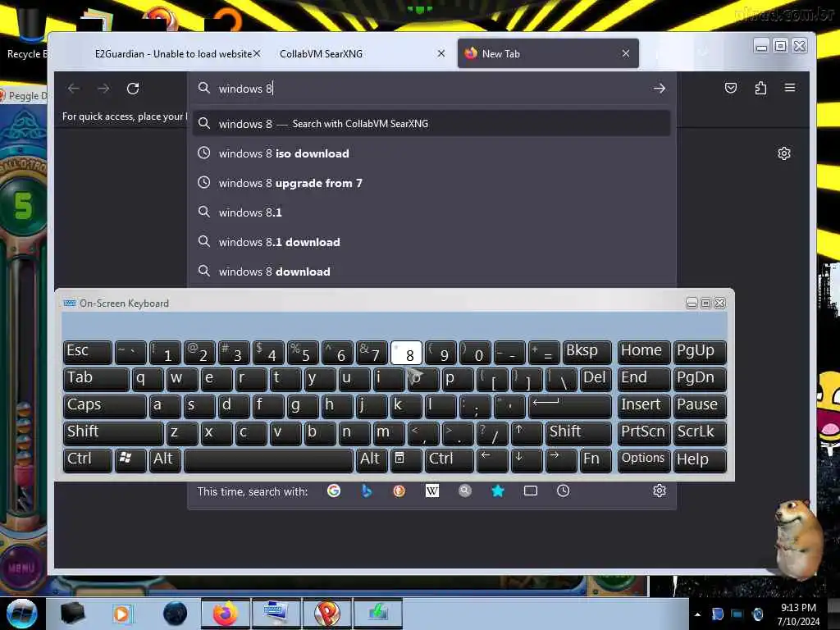Viewport: 840px width, 630px height.
Task: Go back using Firefox back arrow
Action: pos(74,89)
